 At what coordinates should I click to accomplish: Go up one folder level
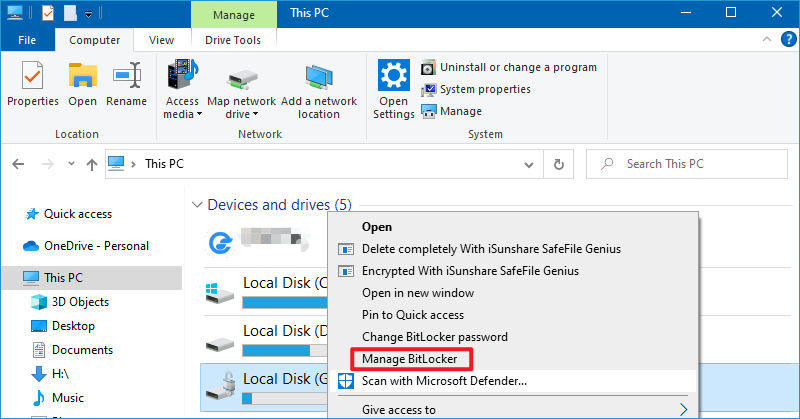coord(92,164)
